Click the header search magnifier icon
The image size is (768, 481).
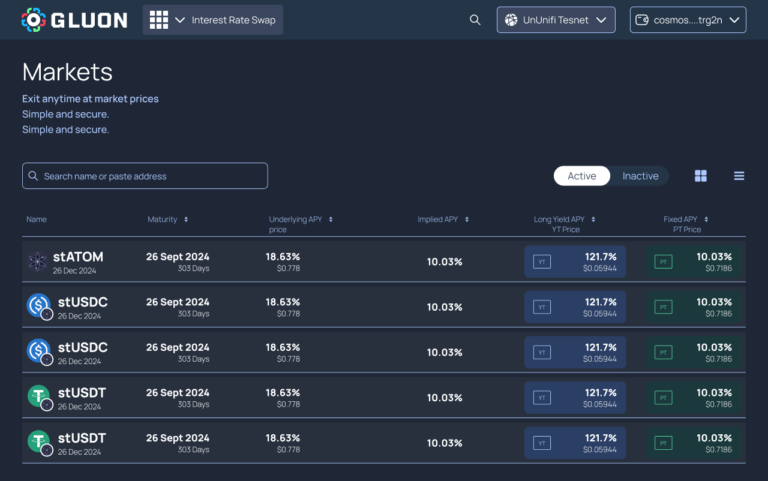click(x=475, y=20)
